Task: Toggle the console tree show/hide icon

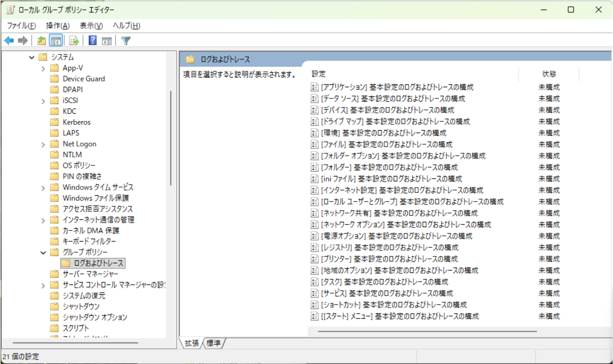Action: point(56,41)
